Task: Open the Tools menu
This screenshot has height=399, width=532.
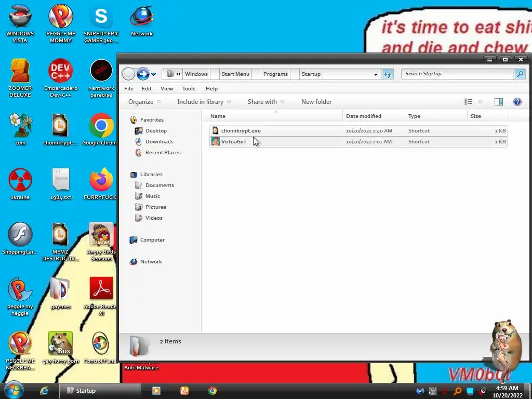Action: click(x=189, y=88)
